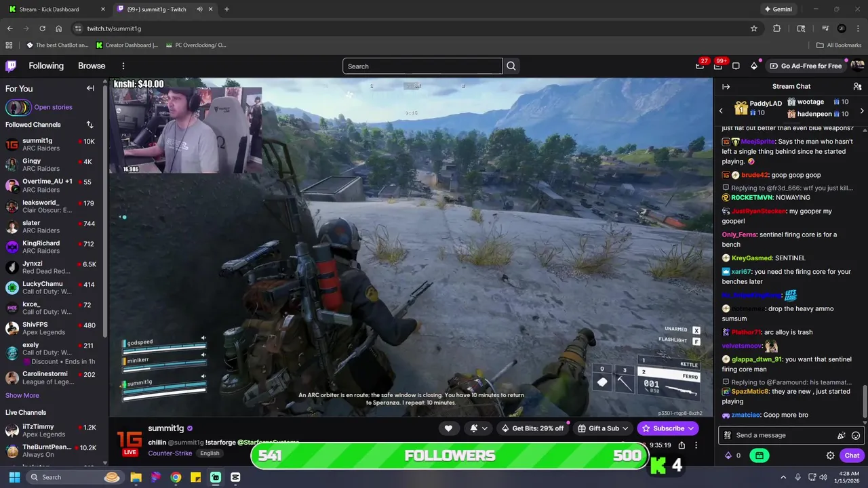Open the user profile avatar menu

coord(857,66)
